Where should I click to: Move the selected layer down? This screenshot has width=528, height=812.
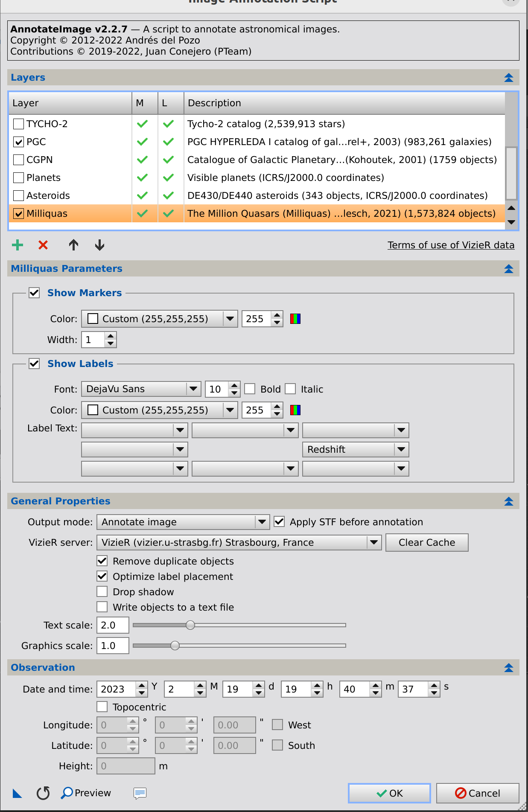(x=99, y=245)
